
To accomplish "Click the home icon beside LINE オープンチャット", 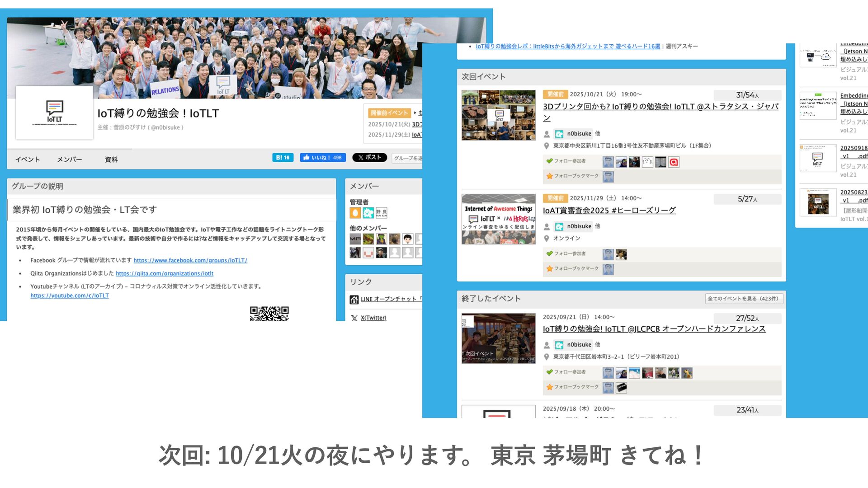I will [354, 300].
